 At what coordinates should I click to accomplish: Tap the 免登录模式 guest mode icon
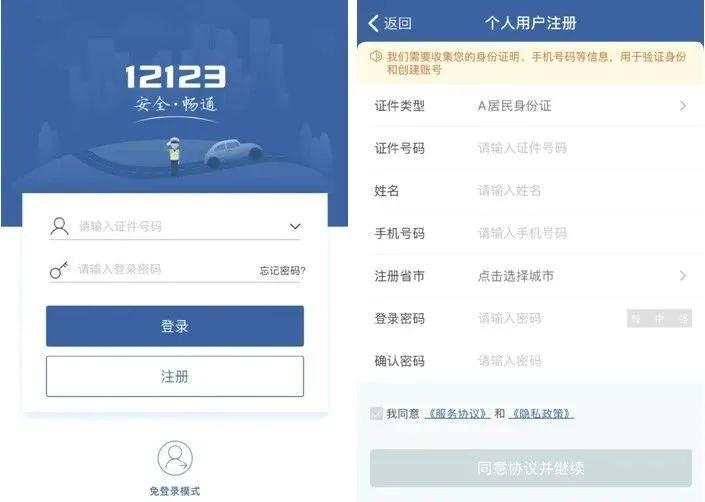coord(175,458)
